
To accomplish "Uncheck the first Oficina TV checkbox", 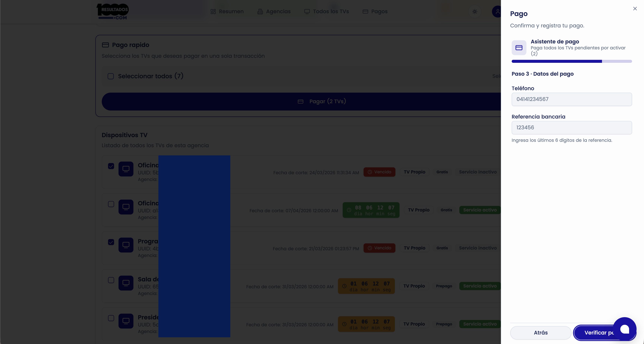I will [x=111, y=166].
